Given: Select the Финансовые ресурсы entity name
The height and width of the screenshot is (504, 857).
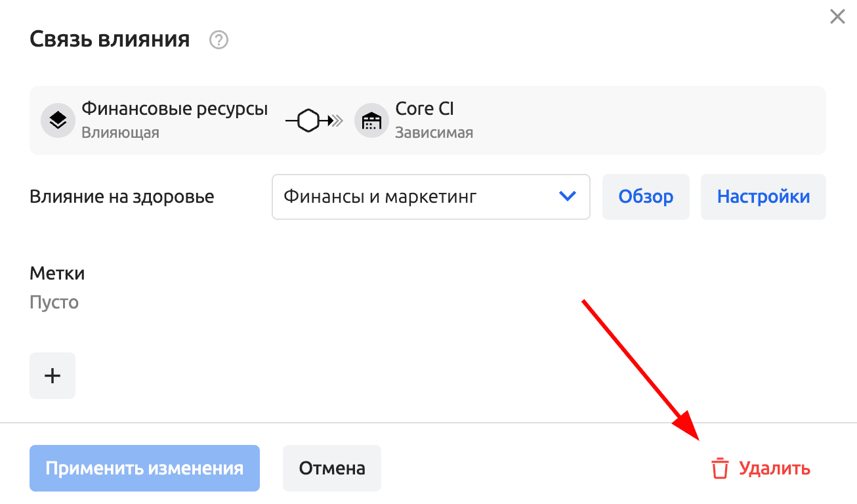Looking at the screenshot, I should tap(175, 109).
